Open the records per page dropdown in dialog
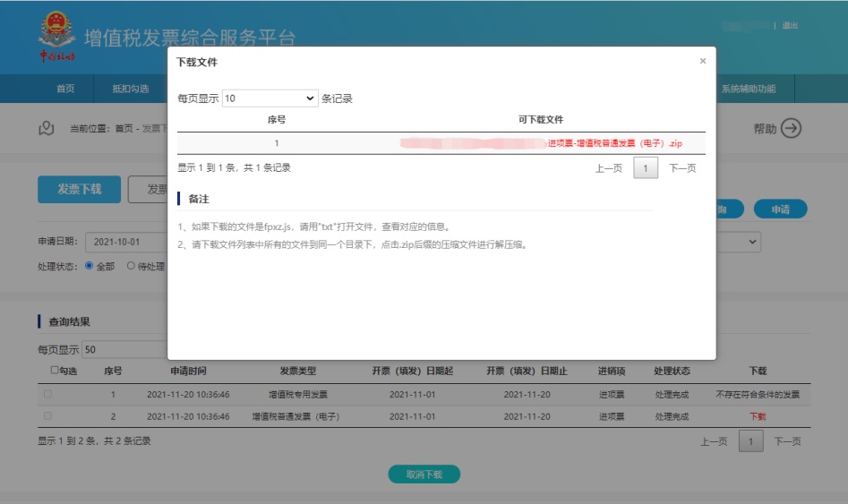Image resolution: width=848 pixels, height=504 pixels. click(270, 98)
